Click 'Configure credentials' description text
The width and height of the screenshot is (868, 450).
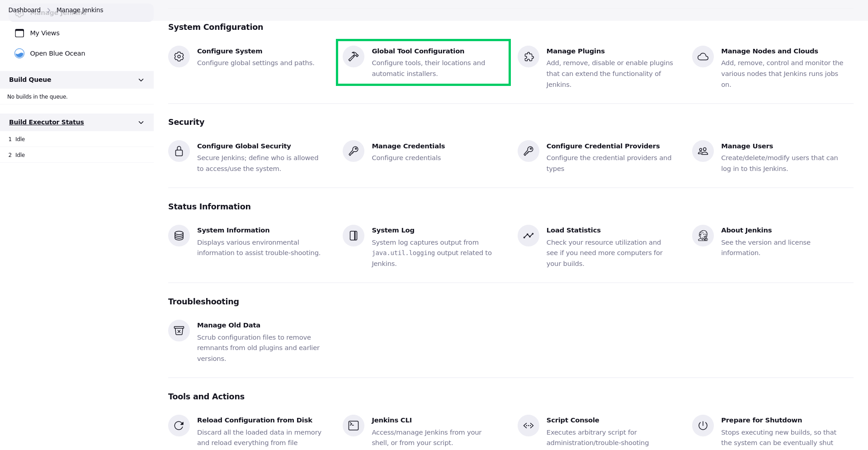click(406, 158)
